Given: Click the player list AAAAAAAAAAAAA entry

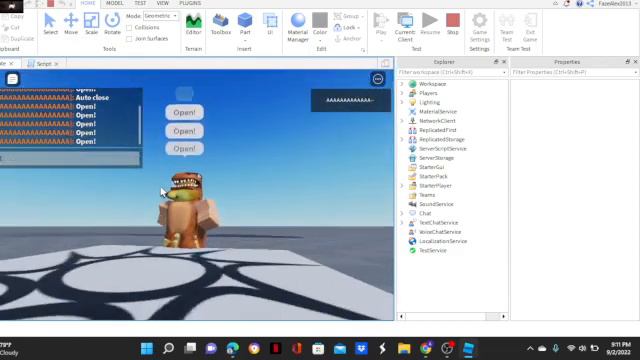Looking at the screenshot, I should [x=351, y=100].
